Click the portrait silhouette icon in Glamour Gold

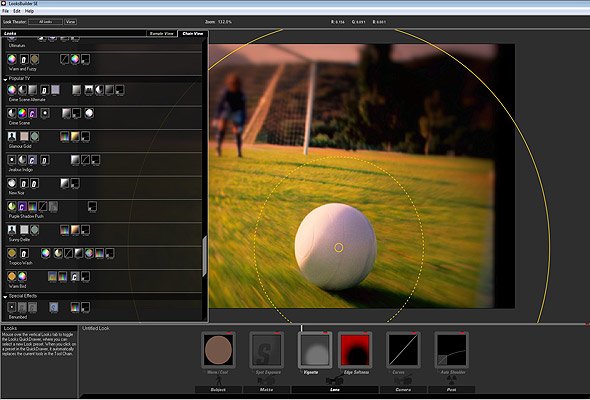(x=12, y=136)
